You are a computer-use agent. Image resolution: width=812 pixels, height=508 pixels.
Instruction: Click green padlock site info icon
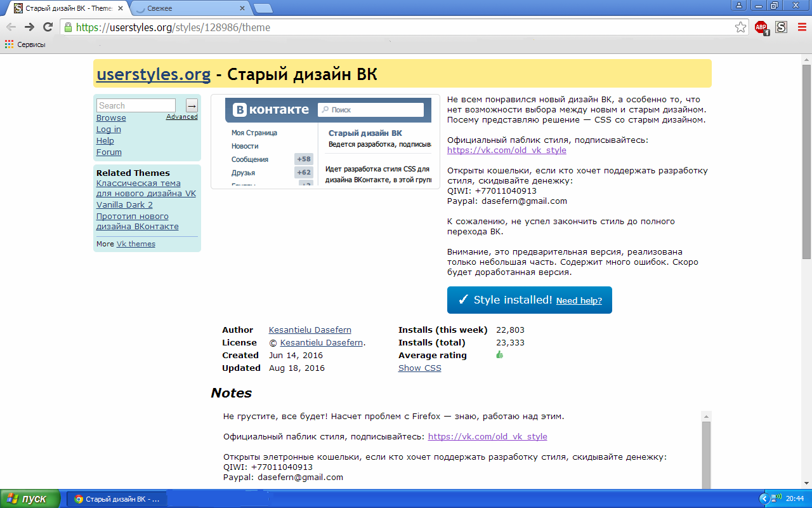pos(68,27)
